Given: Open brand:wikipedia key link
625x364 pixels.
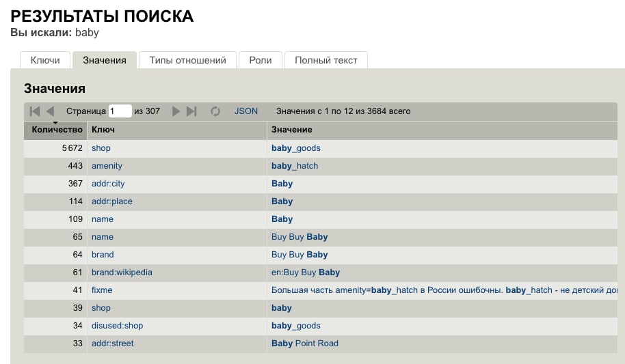Looking at the screenshot, I should point(122,272).
